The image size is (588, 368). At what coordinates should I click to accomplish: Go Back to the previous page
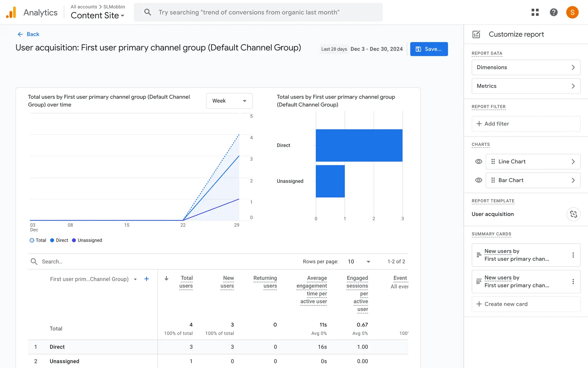pyautogui.click(x=28, y=34)
